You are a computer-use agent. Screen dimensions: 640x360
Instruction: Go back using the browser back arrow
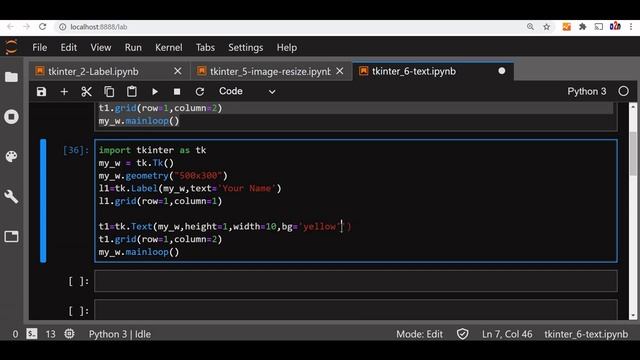point(10,27)
